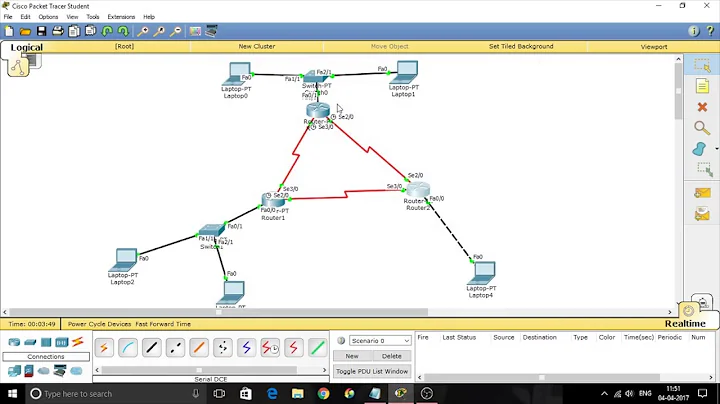The image size is (720, 404).
Task: Print using the printer toolbar icon
Action: click(58, 31)
